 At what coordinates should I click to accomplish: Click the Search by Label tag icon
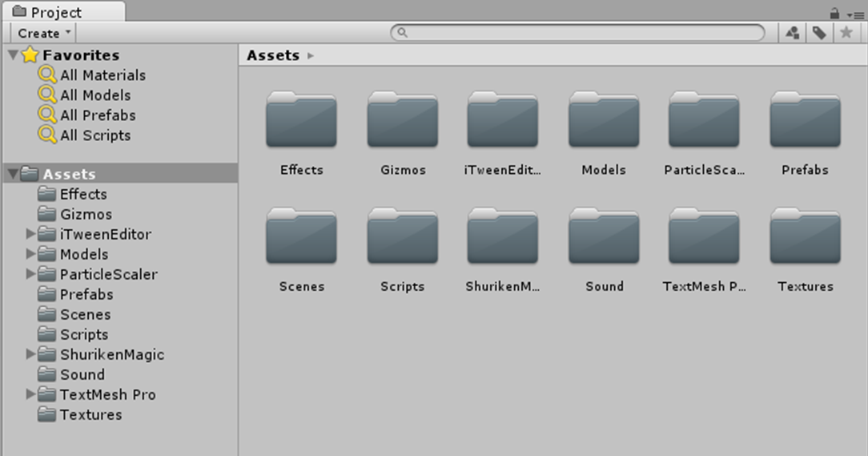click(x=818, y=33)
